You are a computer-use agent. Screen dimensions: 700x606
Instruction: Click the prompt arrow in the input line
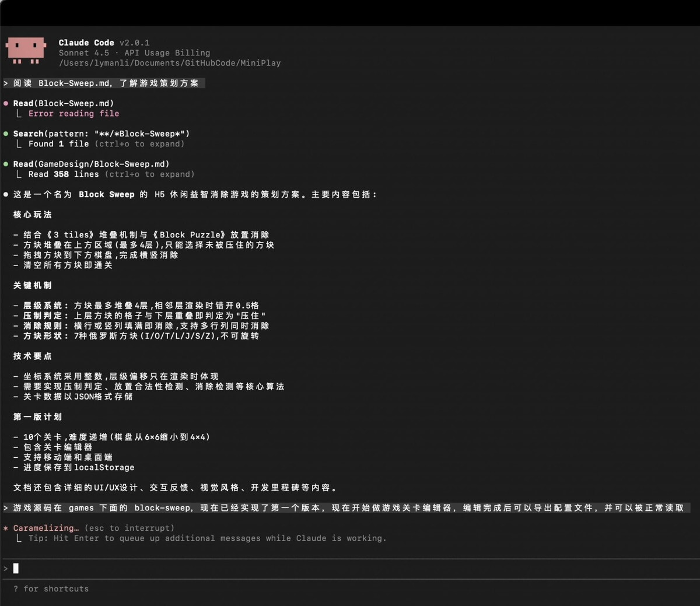click(x=6, y=568)
